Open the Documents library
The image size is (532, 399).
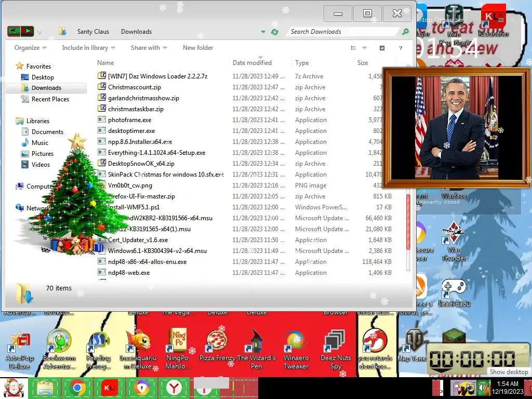coord(42,131)
